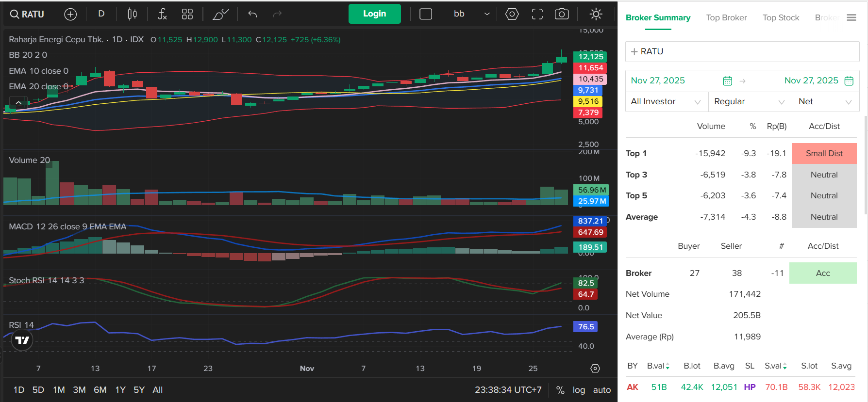Click the start date calendar icon
This screenshot has width=868, height=402.
pos(727,81)
